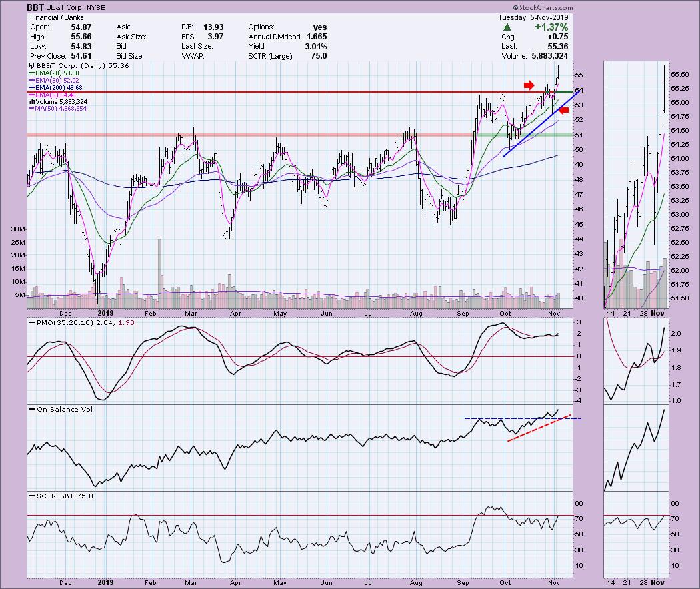Click the 51.50 price label in zoomed panel

679,298
